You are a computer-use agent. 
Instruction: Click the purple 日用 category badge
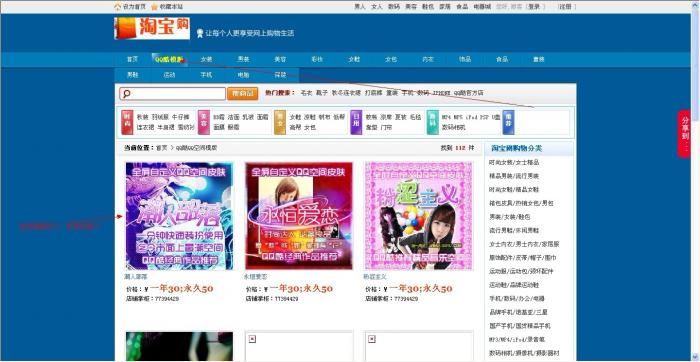click(x=356, y=122)
